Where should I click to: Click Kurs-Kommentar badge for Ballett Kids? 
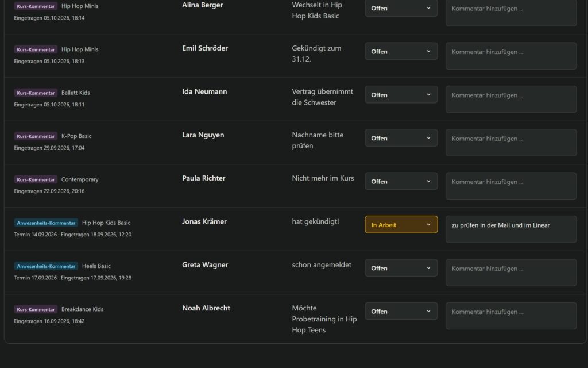point(36,93)
